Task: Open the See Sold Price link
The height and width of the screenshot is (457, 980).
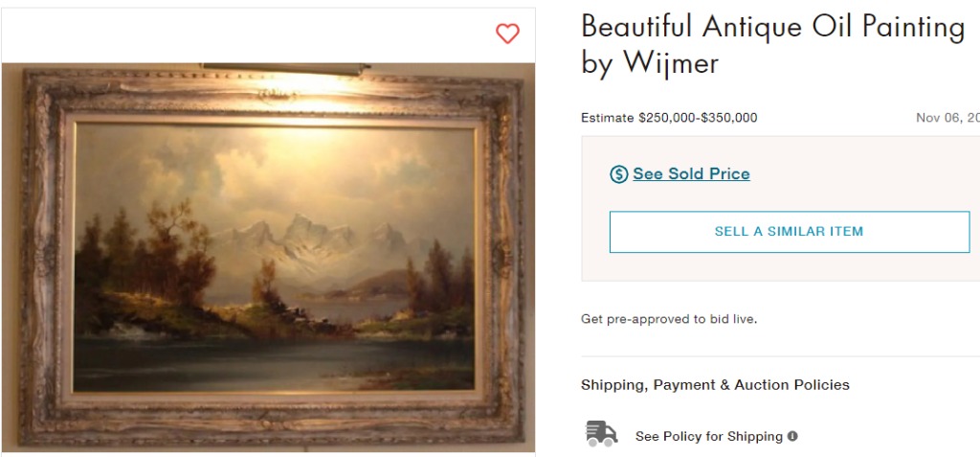Action: point(691,173)
